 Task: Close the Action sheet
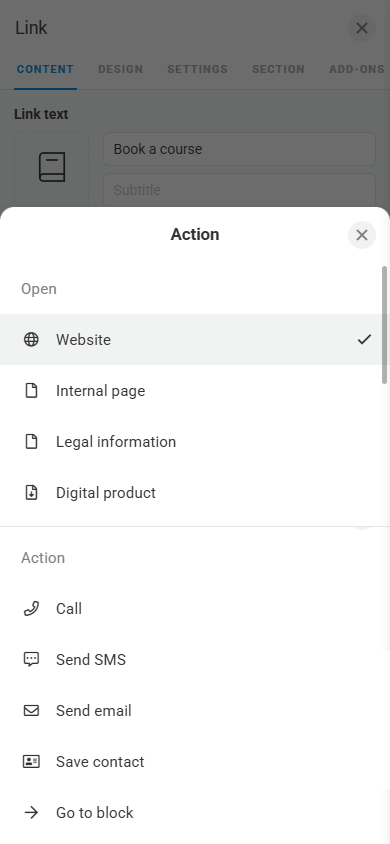(x=362, y=235)
